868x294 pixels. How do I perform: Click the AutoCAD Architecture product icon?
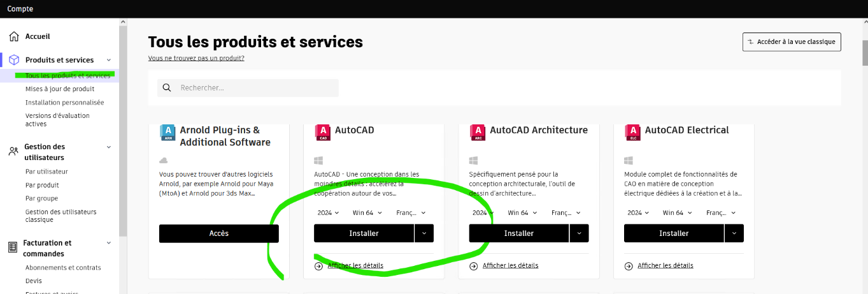478,132
